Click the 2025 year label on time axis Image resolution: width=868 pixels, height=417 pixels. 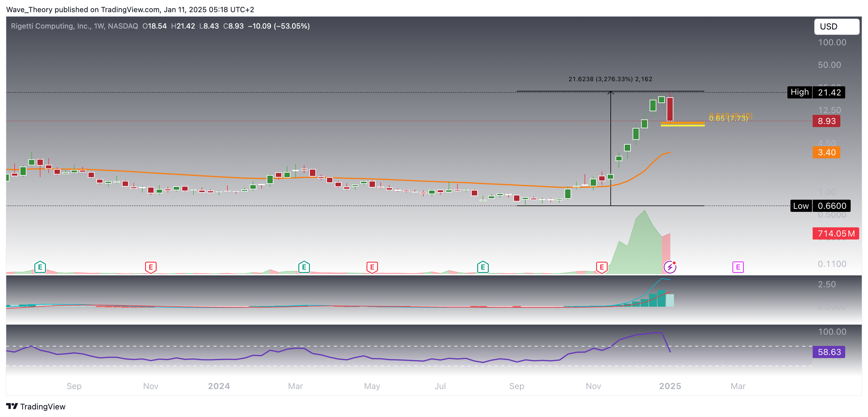(x=670, y=386)
